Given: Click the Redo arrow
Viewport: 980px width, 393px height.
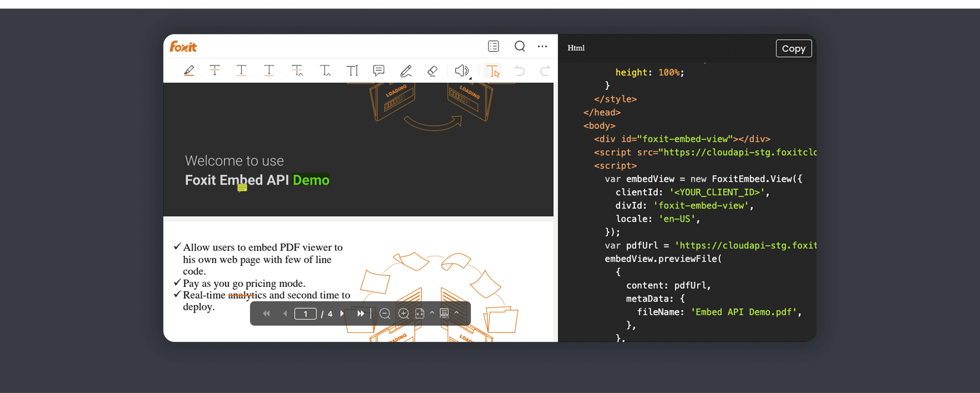Looking at the screenshot, I should (x=545, y=71).
